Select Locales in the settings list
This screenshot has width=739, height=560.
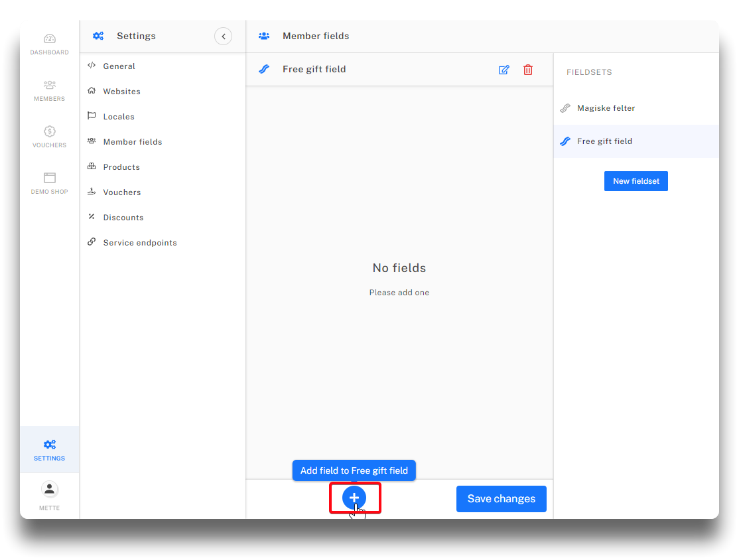click(x=119, y=117)
